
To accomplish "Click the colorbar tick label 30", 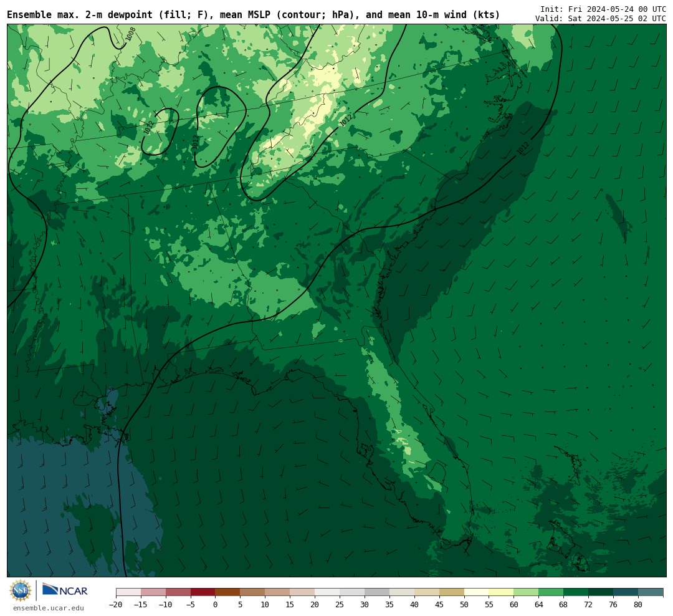I will pos(365,604).
